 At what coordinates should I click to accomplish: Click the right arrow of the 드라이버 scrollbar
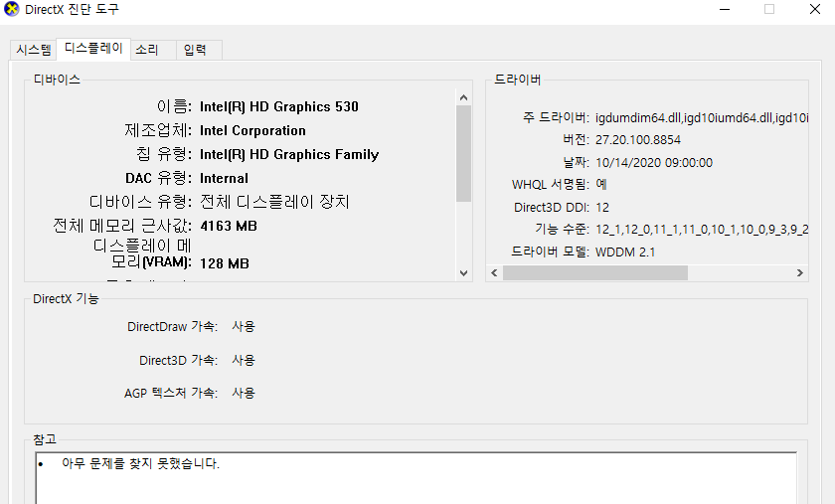(800, 273)
